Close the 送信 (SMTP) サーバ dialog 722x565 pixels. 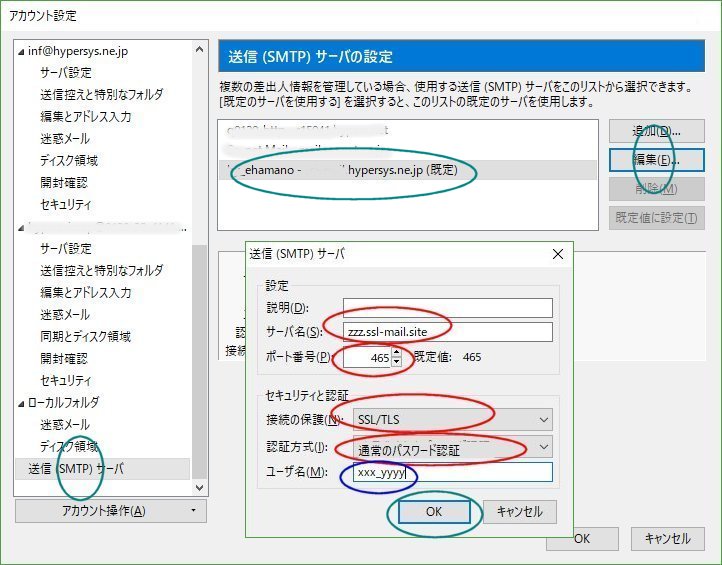click(x=558, y=254)
